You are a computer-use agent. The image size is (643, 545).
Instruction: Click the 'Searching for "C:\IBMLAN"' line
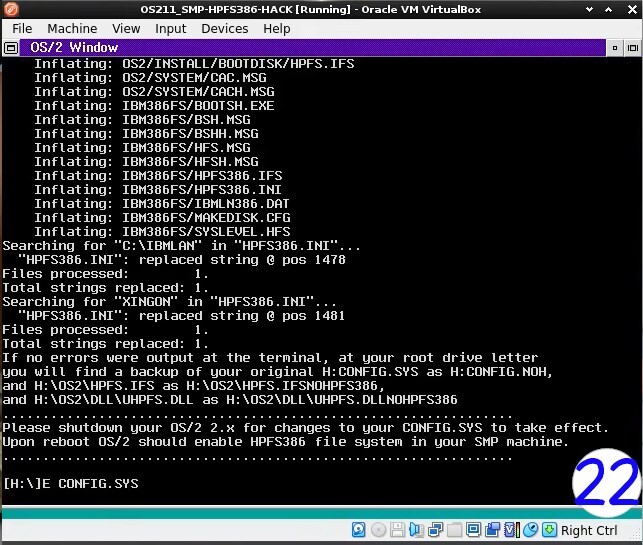coord(182,246)
